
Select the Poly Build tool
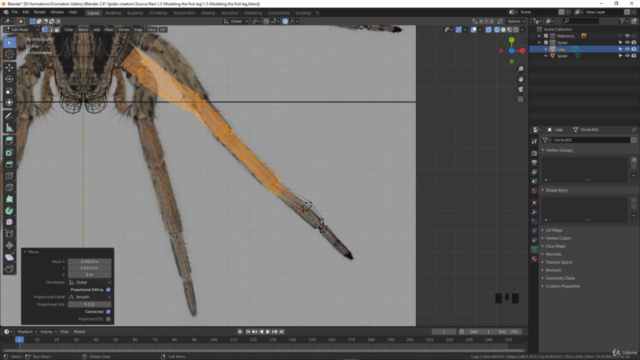[9, 199]
